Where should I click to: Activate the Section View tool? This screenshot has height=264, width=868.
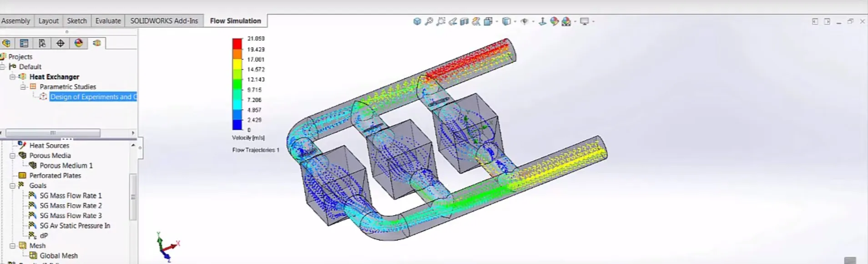[x=464, y=21]
